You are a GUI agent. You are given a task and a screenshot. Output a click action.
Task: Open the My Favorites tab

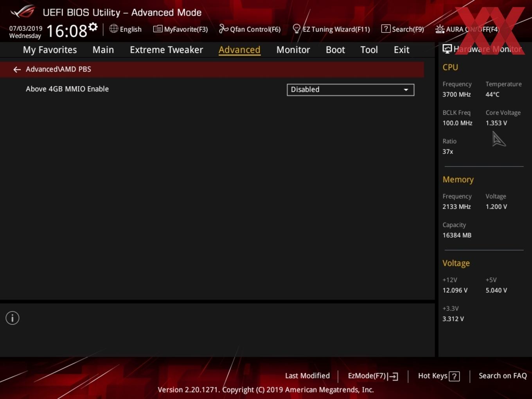tap(50, 50)
